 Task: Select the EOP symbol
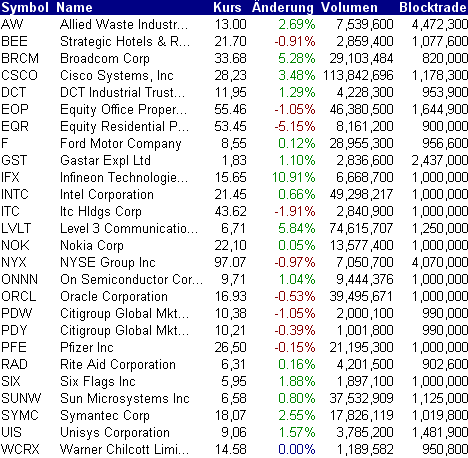click(15, 109)
